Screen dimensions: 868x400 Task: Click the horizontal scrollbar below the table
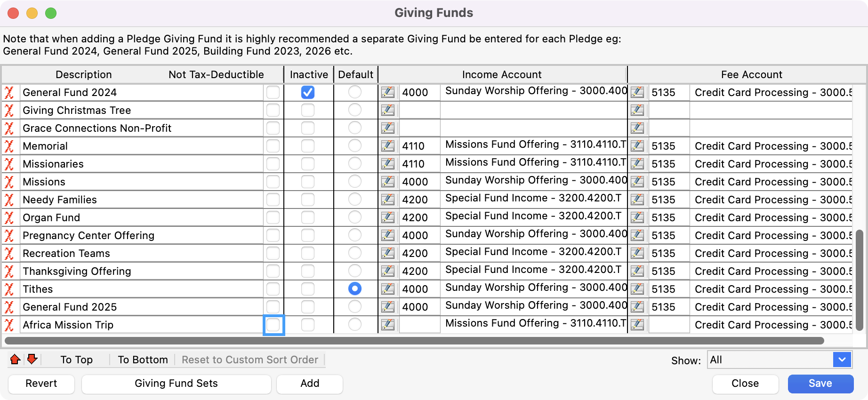coord(414,341)
